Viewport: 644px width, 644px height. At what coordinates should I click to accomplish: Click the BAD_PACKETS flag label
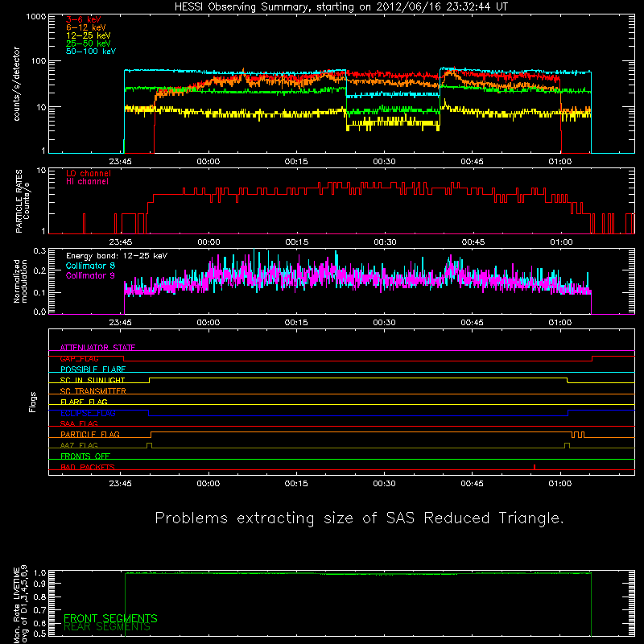(88, 467)
